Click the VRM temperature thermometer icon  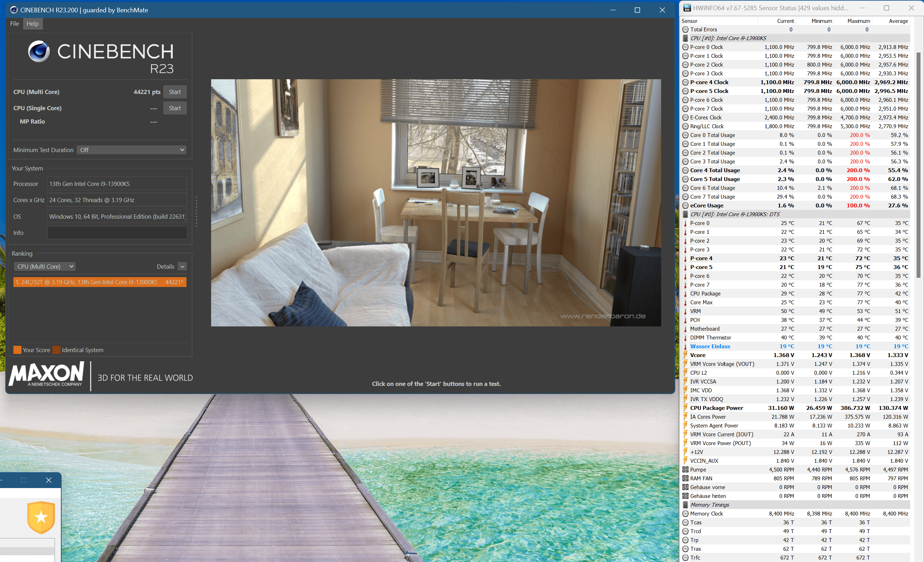click(685, 311)
